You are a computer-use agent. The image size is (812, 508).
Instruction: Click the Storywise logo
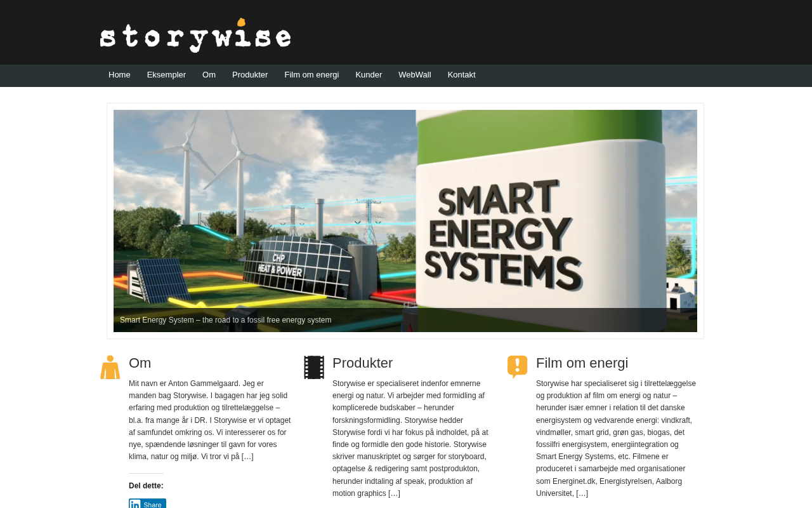click(x=195, y=35)
